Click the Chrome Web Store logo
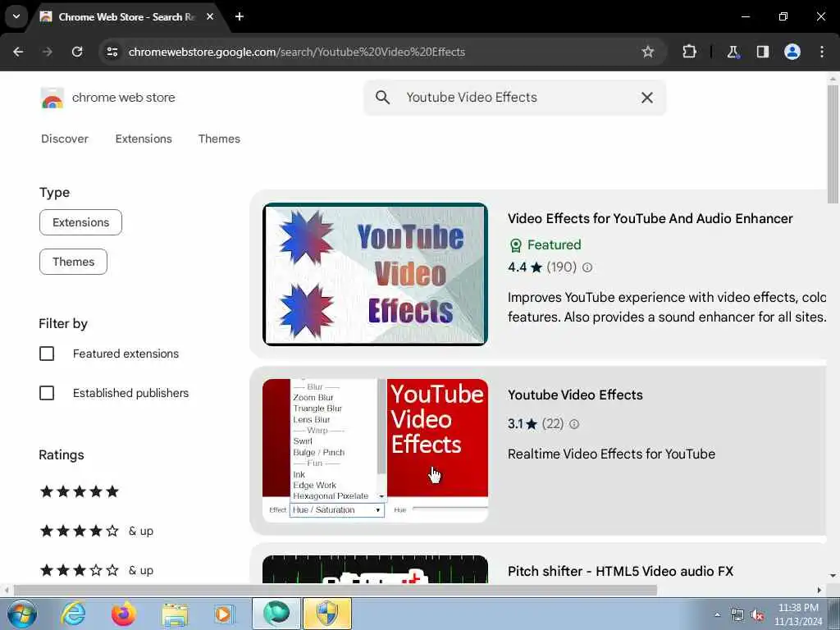The image size is (840, 630). click(x=52, y=98)
